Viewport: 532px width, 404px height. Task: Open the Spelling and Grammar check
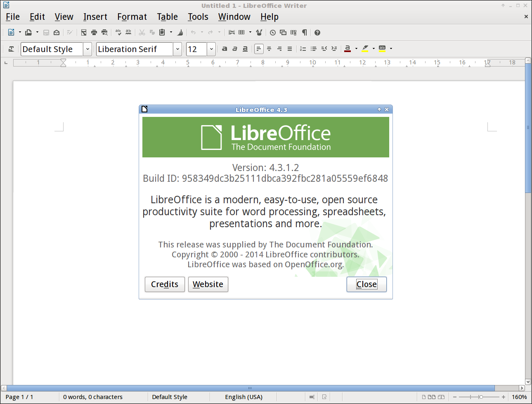click(118, 32)
